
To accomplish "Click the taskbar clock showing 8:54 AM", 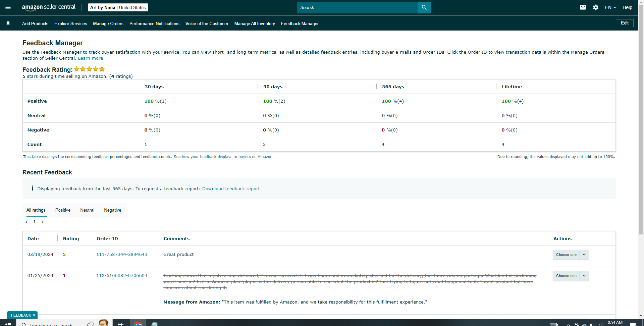I will point(615,323).
